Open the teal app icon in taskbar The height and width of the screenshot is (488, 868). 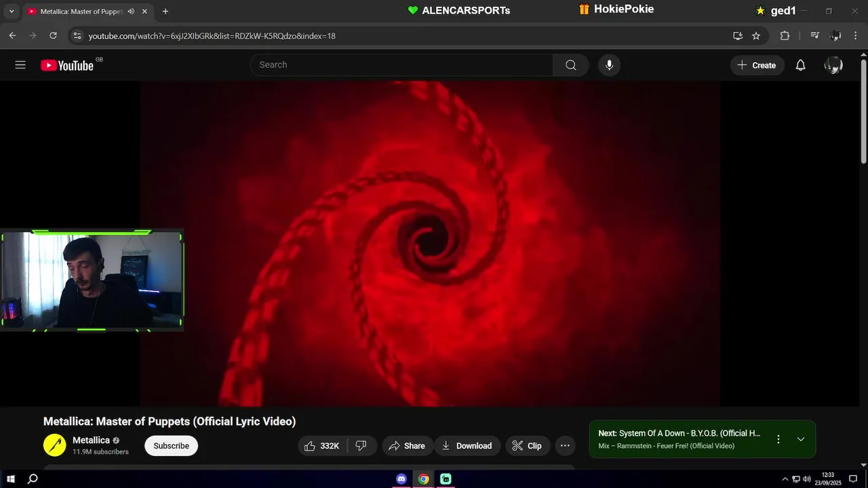(x=446, y=479)
